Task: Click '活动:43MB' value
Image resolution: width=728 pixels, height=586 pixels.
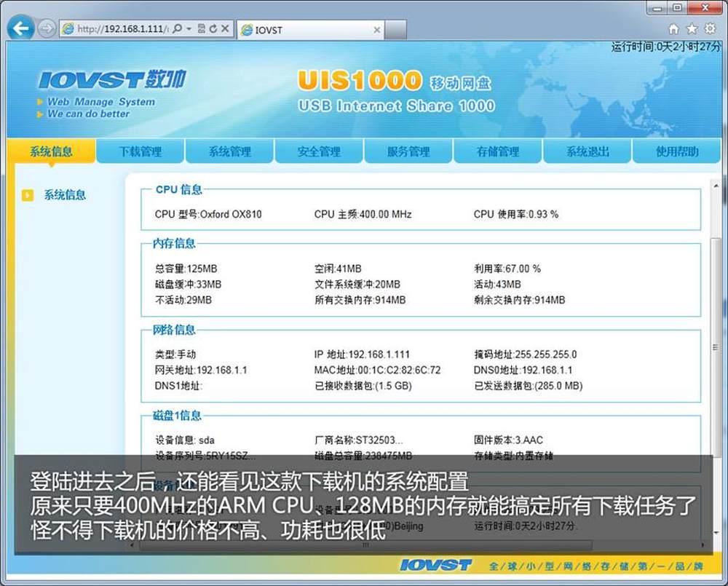Action: [x=497, y=284]
